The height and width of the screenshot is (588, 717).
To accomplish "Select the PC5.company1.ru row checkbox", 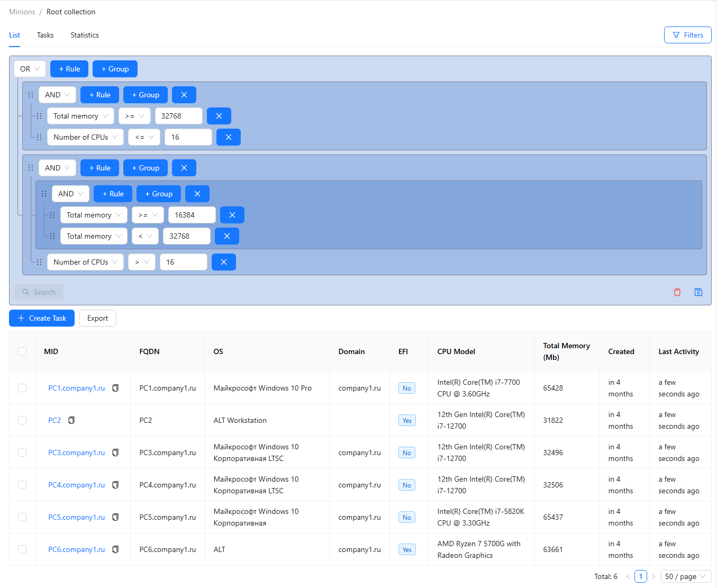I will click(22, 517).
